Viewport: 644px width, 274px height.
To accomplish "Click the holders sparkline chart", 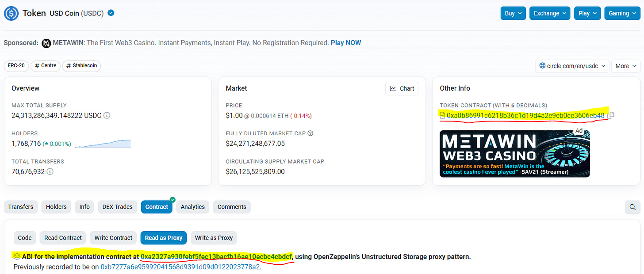I will click(x=103, y=144).
